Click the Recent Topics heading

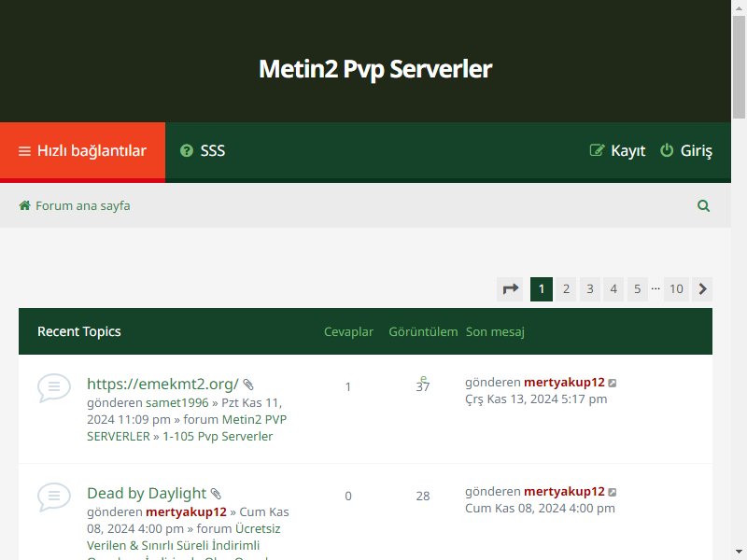click(x=79, y=331)
